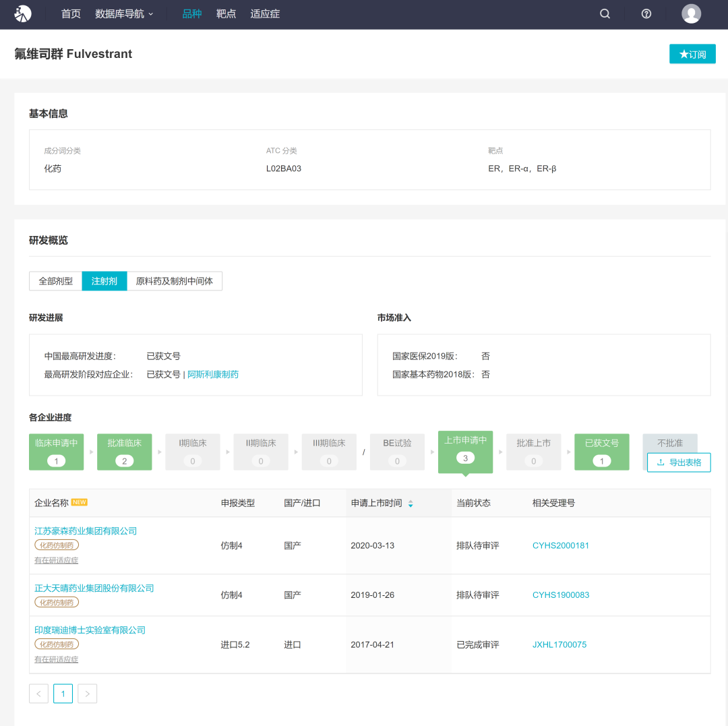
Task: Click 化药仿制药 tag under 印度瑞迪博士
Action: tap(57, 644)
